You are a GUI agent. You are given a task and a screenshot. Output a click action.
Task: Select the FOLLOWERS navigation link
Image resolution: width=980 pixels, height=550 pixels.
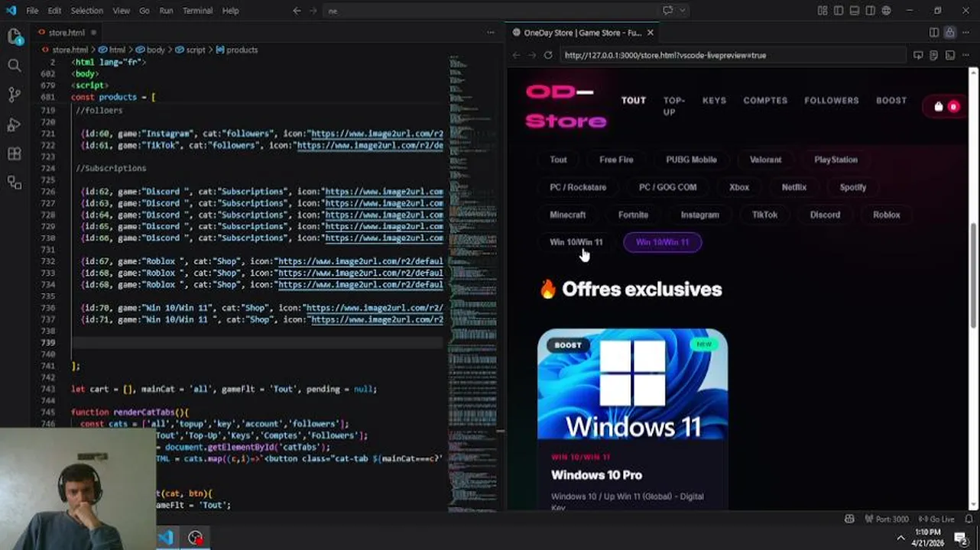832,100
